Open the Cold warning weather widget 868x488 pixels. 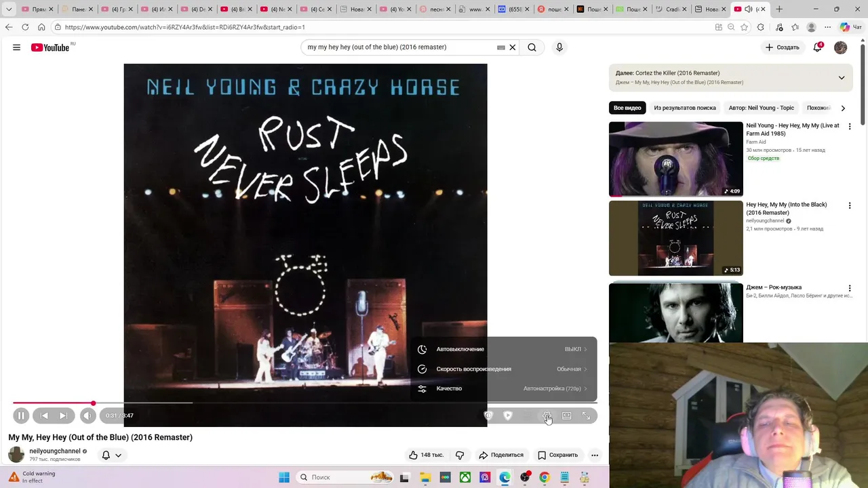(33, 477)
